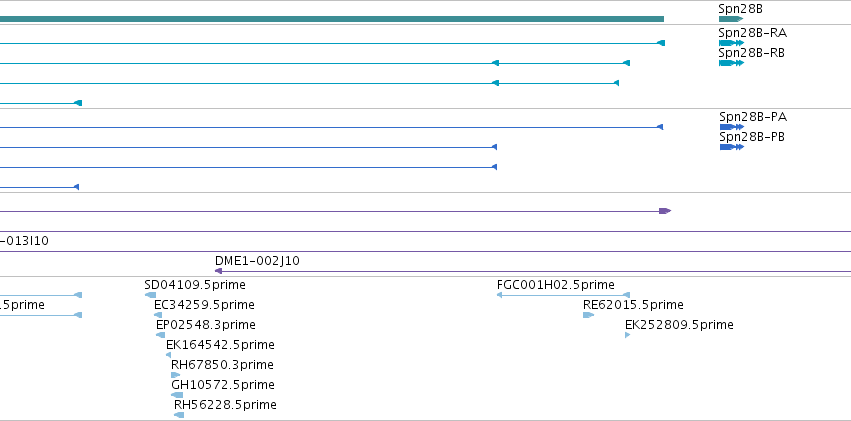The image size is (851, 421).
Task: Click the SD04109.5prime EST label
Action: click(195, 285)
